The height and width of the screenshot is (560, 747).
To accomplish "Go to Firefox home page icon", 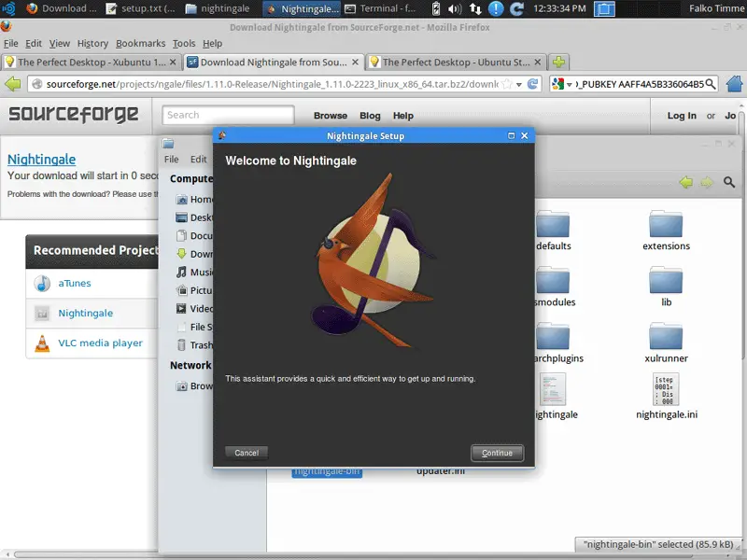I will point(734,84).
